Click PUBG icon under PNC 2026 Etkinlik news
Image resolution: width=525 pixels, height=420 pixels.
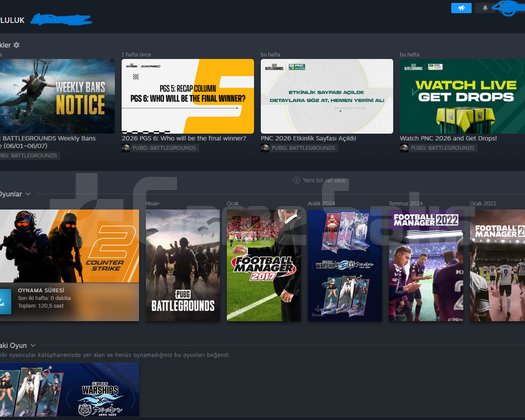click(265, 148)
